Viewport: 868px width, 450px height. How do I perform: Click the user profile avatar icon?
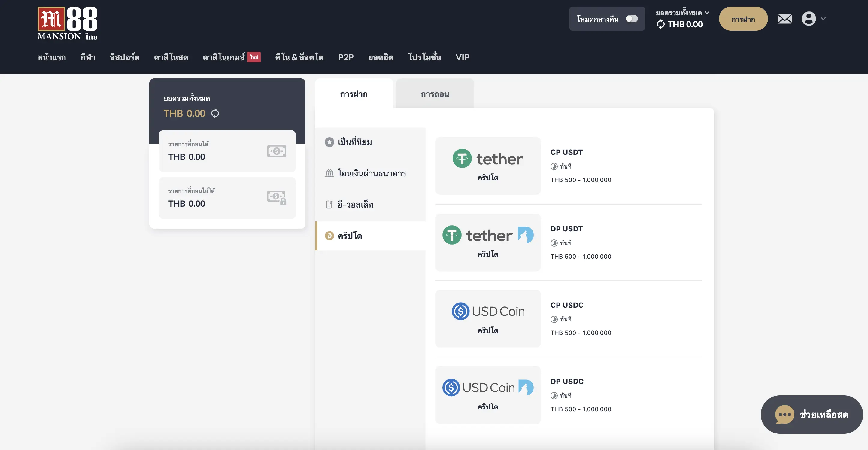coord(808,19)
